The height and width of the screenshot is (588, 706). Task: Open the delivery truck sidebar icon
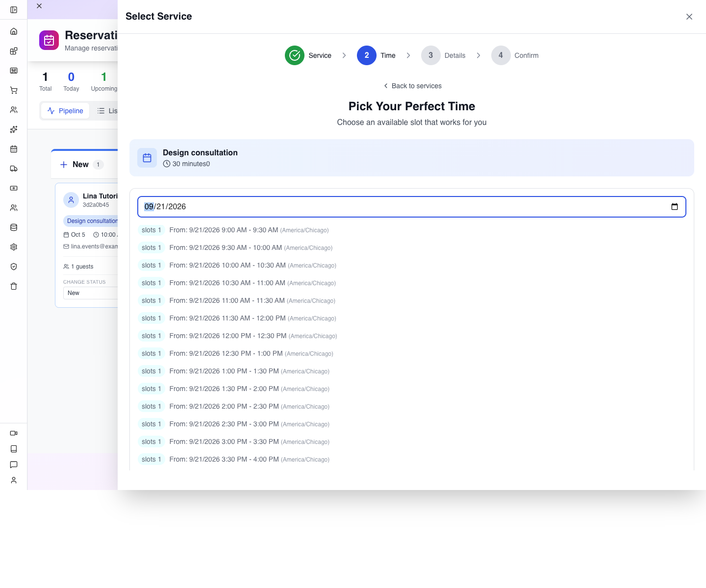pos(14,169)
